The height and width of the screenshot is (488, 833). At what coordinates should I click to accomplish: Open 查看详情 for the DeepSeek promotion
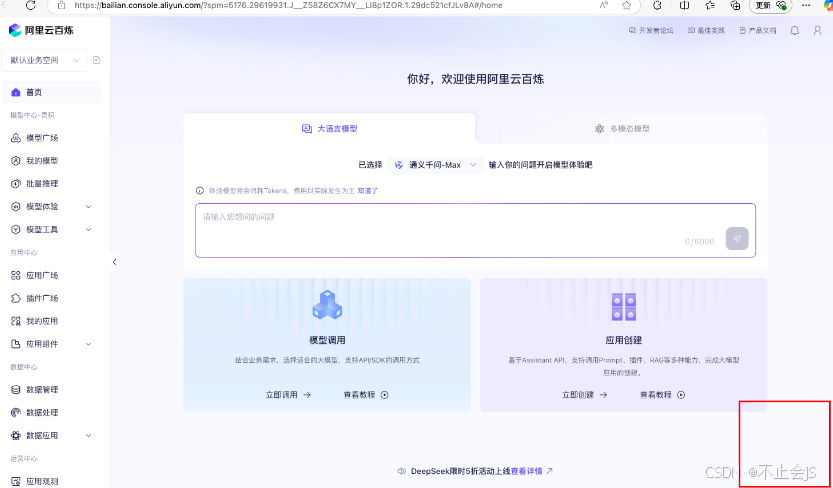coord(532,471)
